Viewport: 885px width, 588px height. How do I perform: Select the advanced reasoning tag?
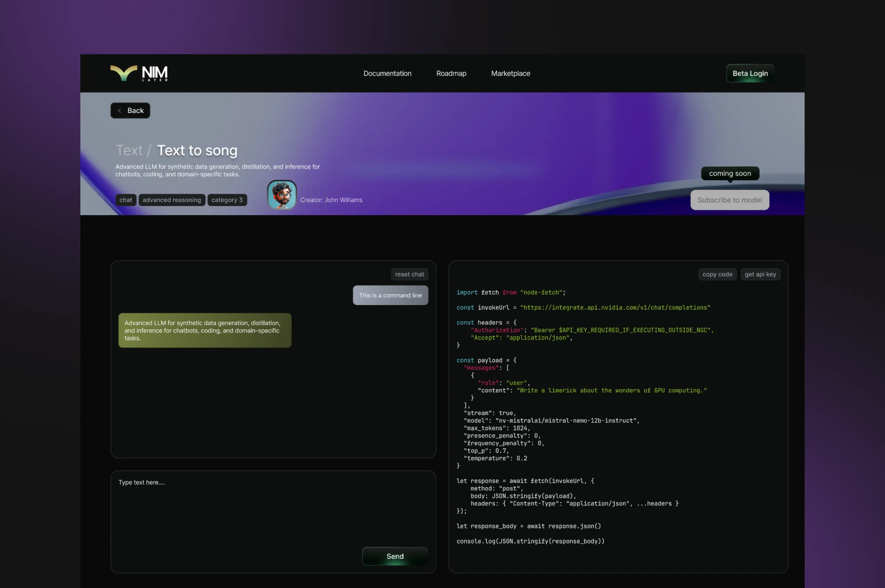tap(172, 200)
